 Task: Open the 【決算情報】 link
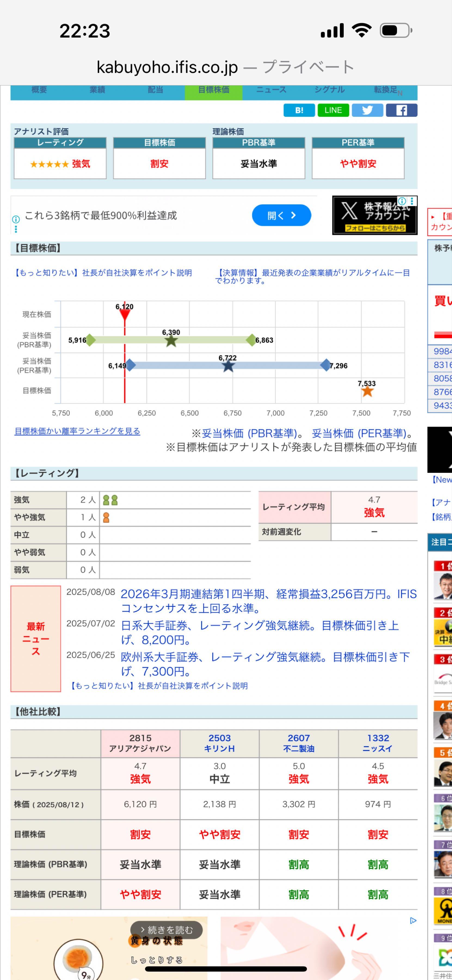coord(238,273)
